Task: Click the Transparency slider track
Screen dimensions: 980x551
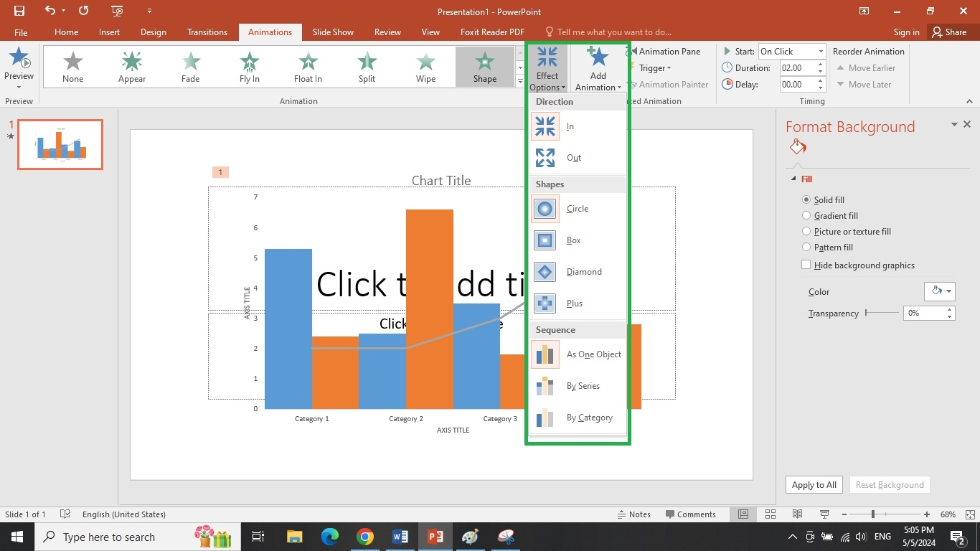Action: coord(882,313)
